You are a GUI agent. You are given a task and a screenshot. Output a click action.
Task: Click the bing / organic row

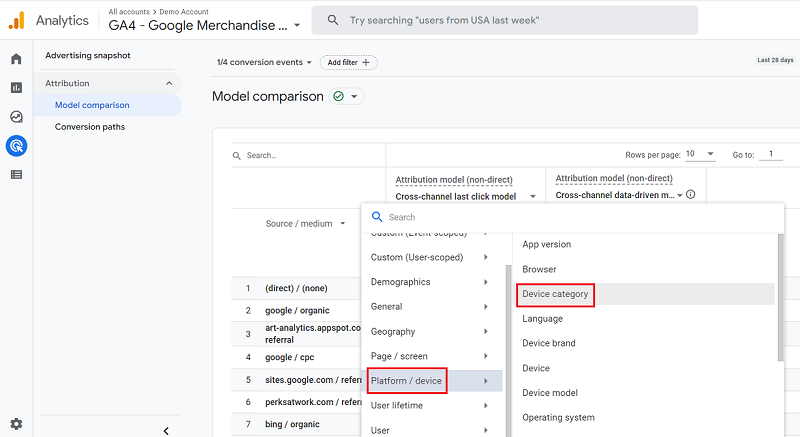[296, 424]
